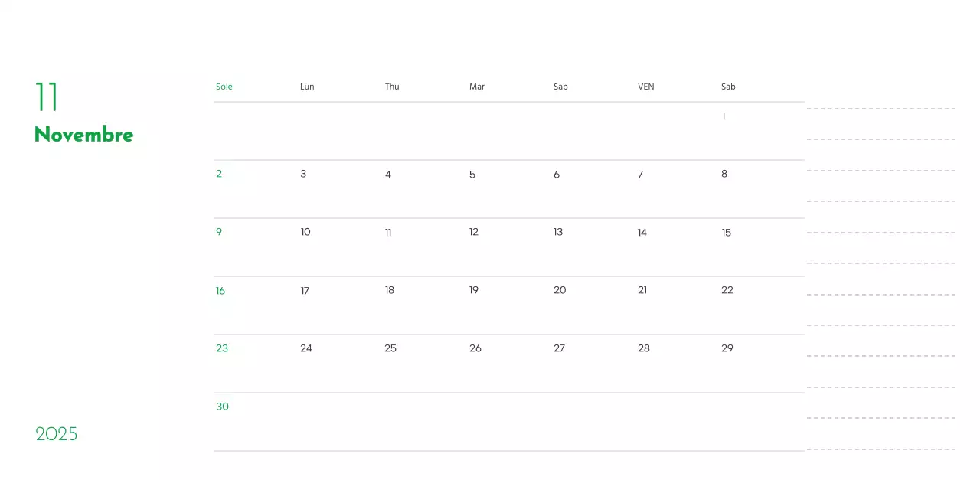Select date 20 in the grid
Image resolution: width=980 pixels, height=480 pixels.
[x=560, y=290]
